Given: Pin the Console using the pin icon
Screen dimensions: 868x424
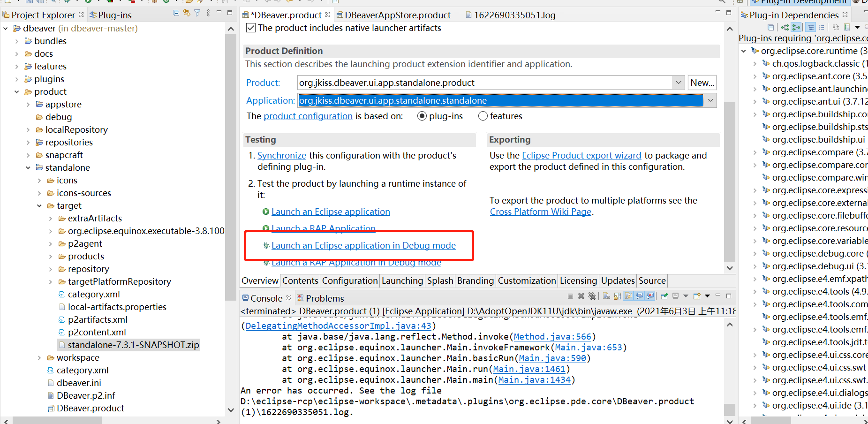Looking at the screenshot, I should pos(664,296).
